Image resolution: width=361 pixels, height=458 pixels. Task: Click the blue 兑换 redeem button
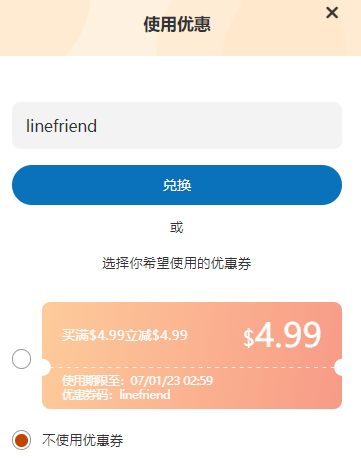[177, 185]
